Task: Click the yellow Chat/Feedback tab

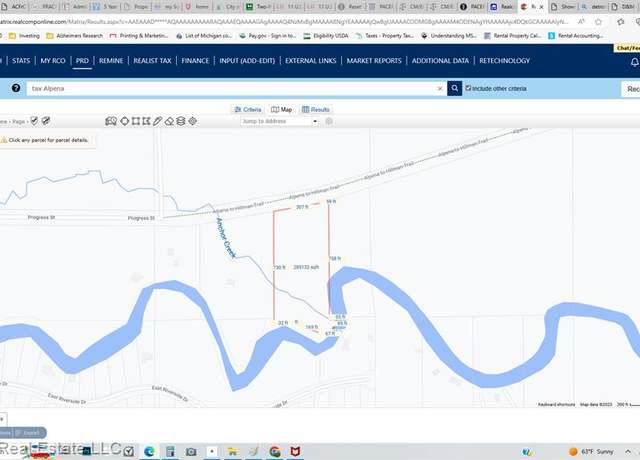Action: (x=627, y=48)
